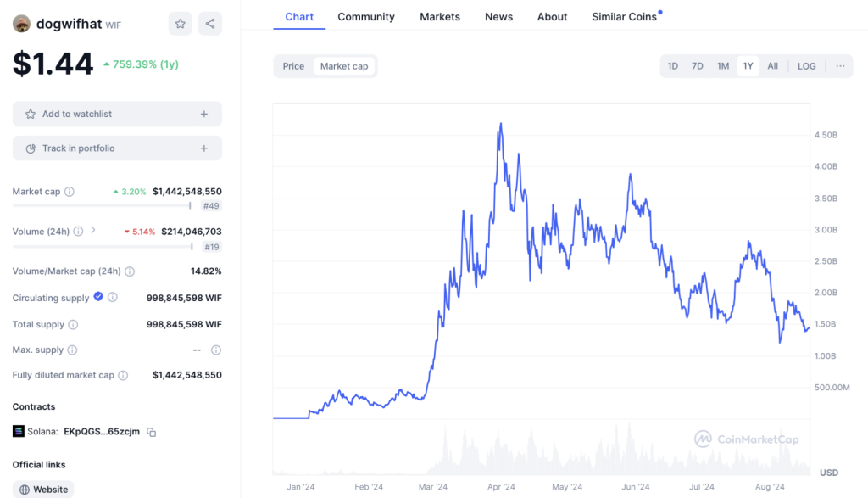Click the plus icon on Track in portfolio
Viewport: 868px width, 498px height.
[204, 148]
